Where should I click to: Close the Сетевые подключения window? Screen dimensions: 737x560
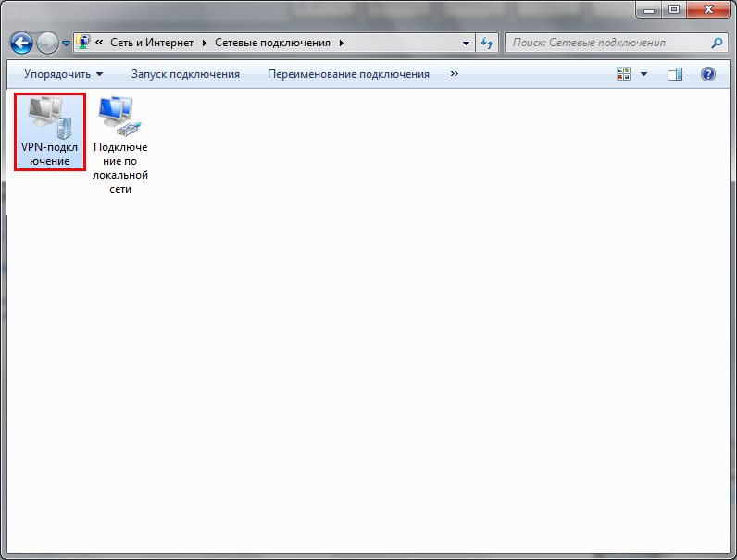708,9
